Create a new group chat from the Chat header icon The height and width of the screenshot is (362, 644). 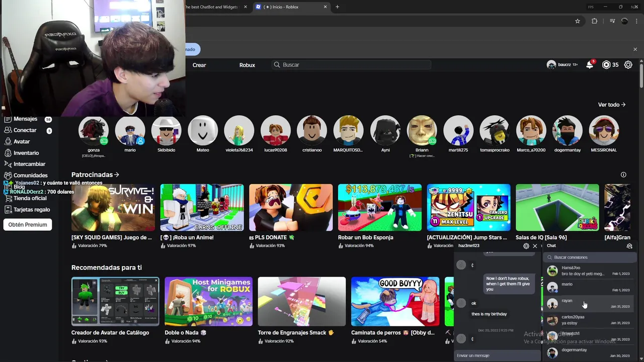629,246
